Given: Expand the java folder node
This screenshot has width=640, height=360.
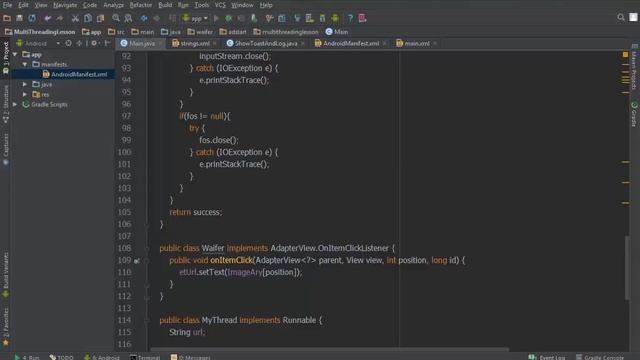Looking at the screenshot, I should pos(25,84).
